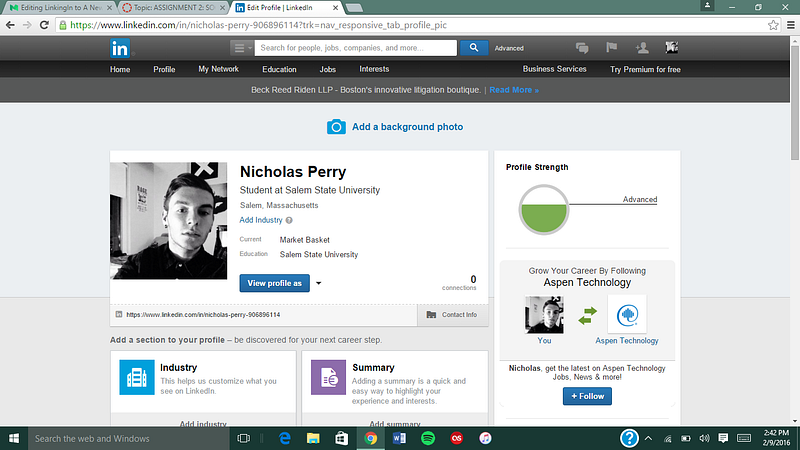Screen dimensions: 800x450
Task: Open the My Network menu item
Action: [218, 69]
